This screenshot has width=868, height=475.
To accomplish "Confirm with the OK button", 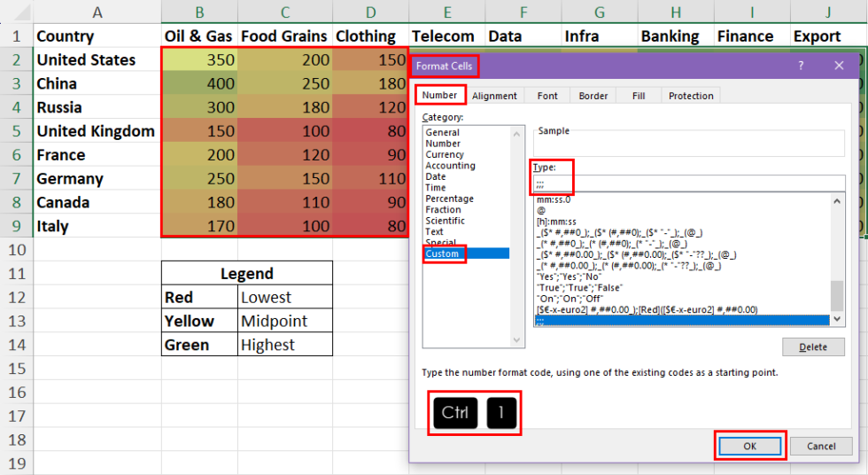I will point(749,447).
